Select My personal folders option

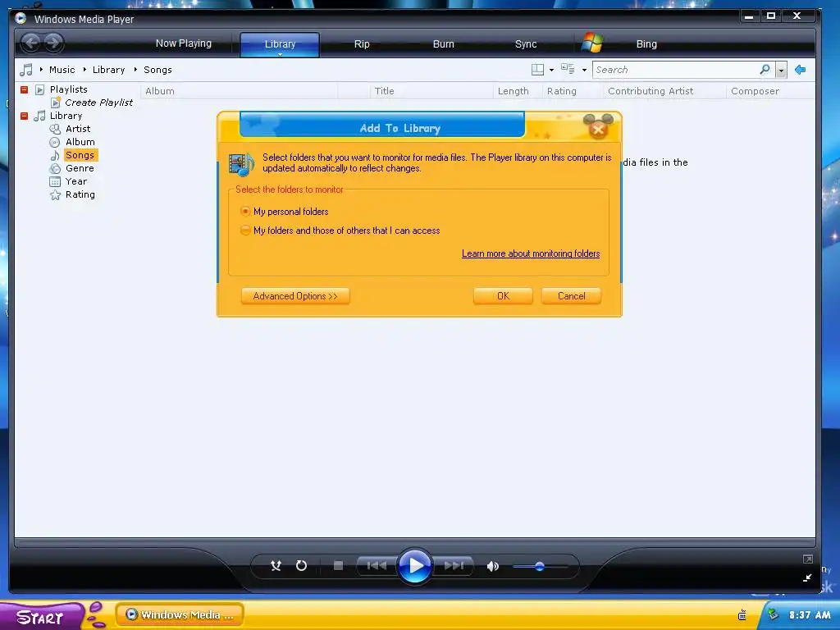point(245,212)
